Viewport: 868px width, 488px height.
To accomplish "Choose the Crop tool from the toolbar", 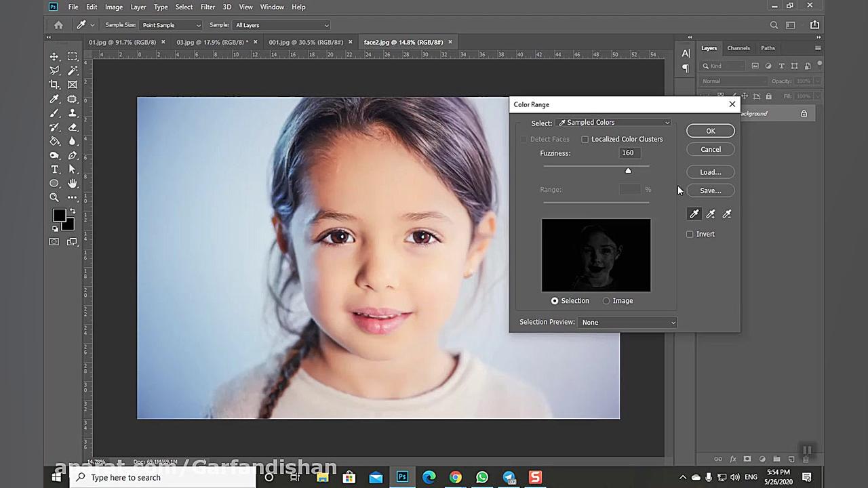I will (54, 84).
